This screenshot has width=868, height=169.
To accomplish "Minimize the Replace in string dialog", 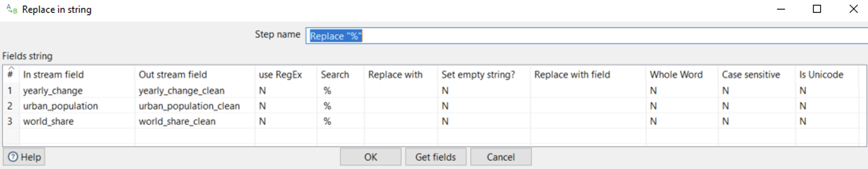I will pos(781,9).
